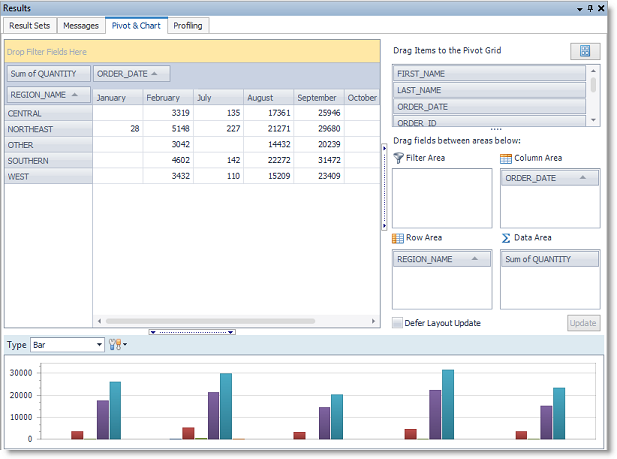Screen dimensions: 617x459
Task: Collapse the field list using splitter arrow
Action: point(386,148)
